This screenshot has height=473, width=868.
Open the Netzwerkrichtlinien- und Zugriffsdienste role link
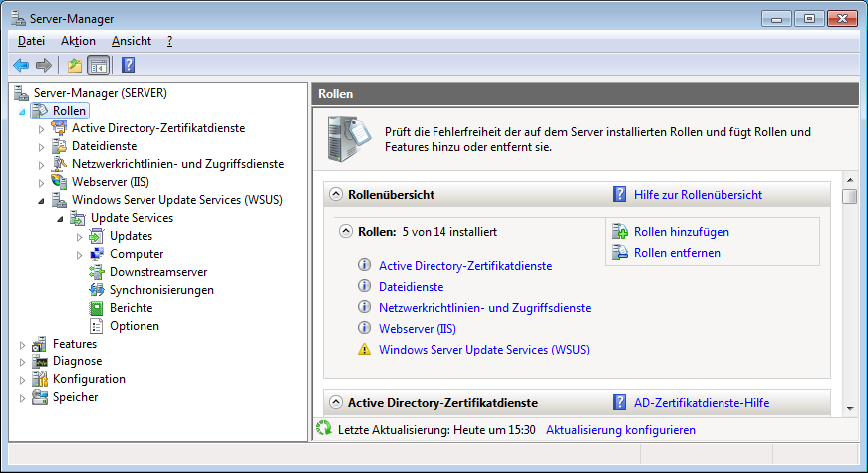(484, 308)
